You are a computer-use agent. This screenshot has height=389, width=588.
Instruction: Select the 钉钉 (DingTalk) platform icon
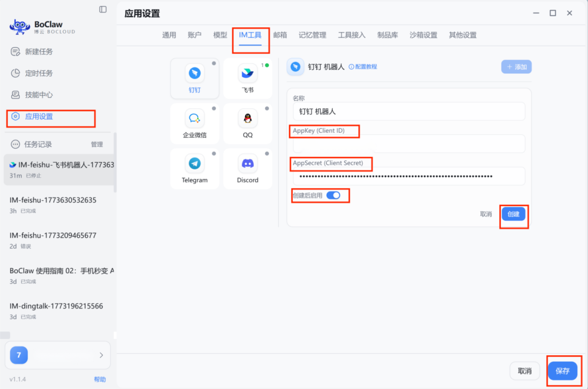[x=194, y=78]
